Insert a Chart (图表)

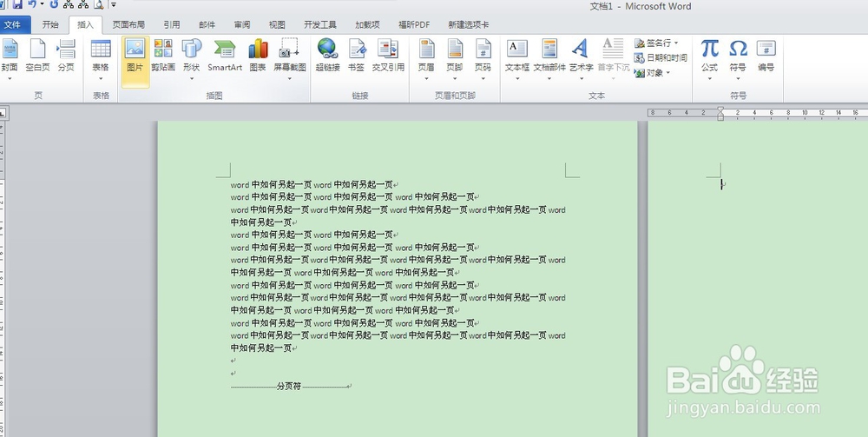[258, 56]
